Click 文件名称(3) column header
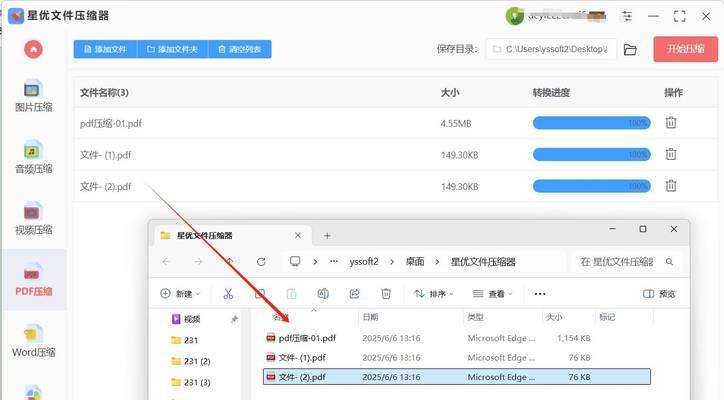Viewport: 724px width, 400px height. pos(104,92)
